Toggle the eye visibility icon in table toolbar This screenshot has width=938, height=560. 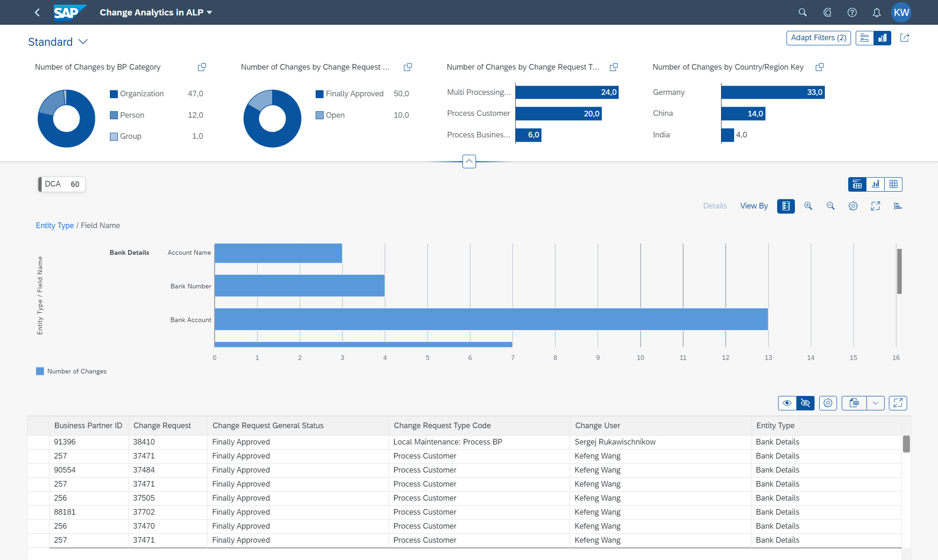(x=786, y=402)
